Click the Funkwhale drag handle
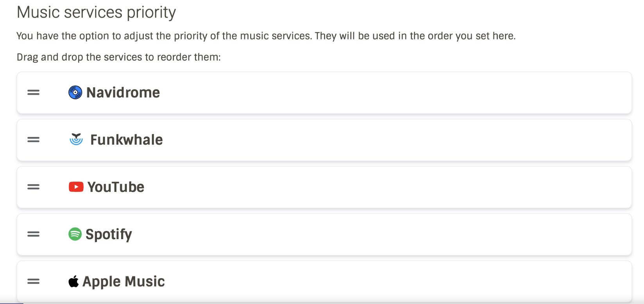Viewport: 644px width, 304px height. (x=33, y=139)
